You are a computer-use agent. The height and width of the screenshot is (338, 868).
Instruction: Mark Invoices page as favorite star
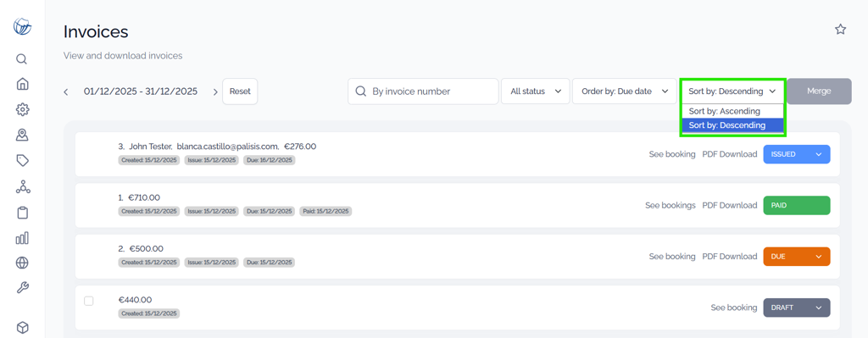(840, 30)
